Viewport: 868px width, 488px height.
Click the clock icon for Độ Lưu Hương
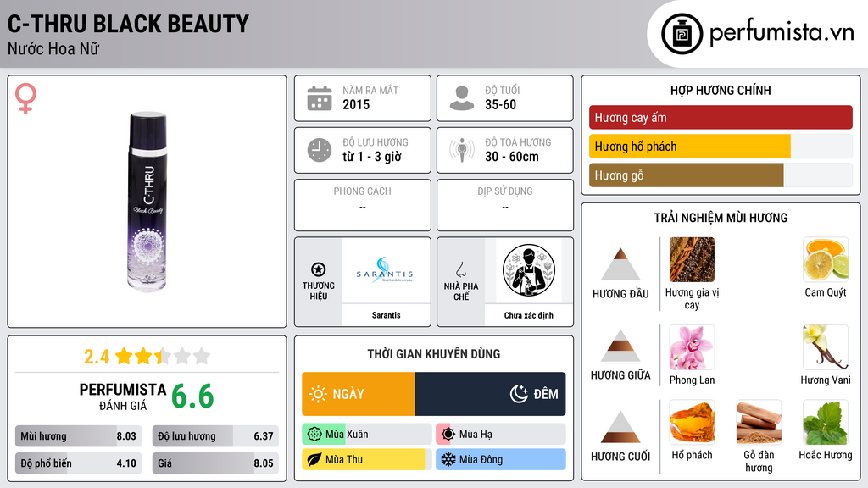(x=320, y=150)
